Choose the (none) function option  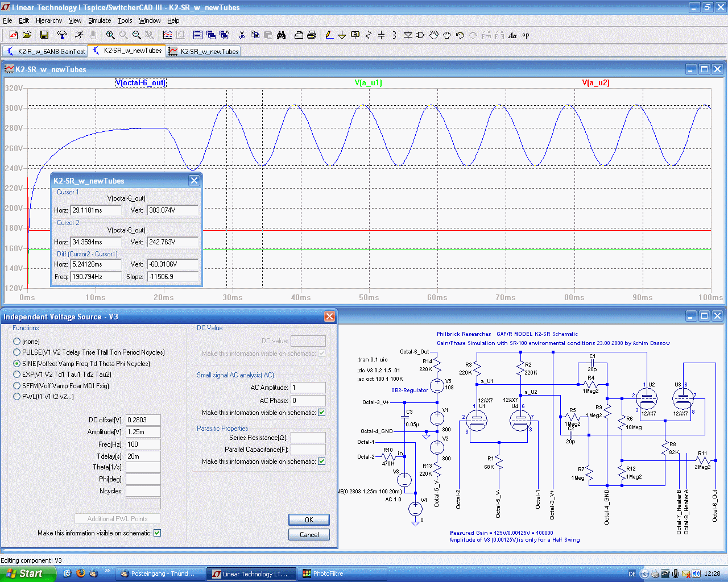[x=17, y=342]
